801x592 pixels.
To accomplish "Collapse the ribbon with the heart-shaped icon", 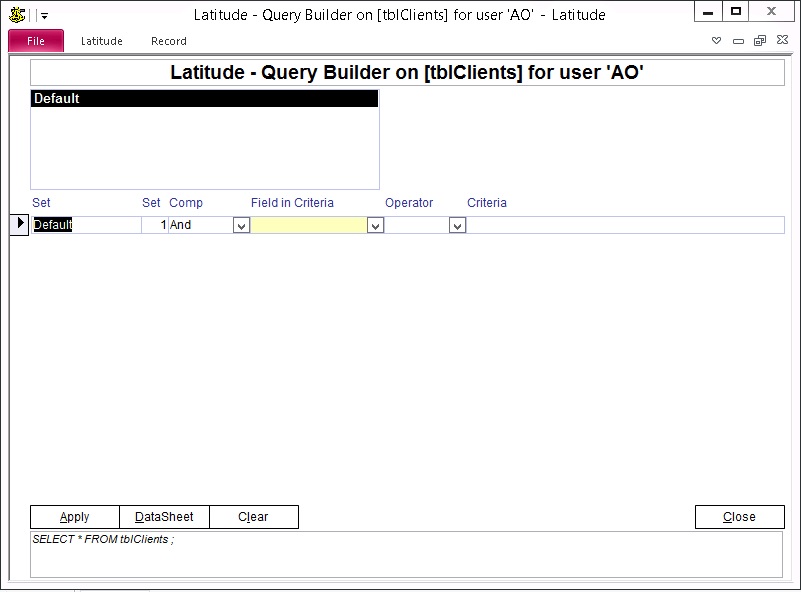I will [x=716, y=41].
